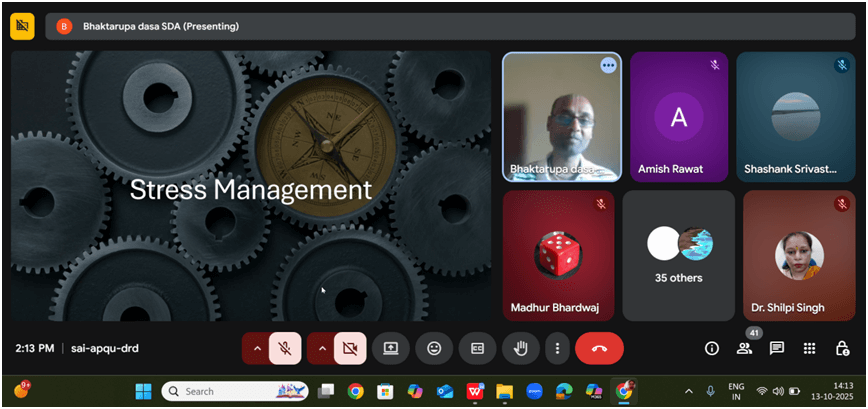Screen dimensions: 868x409
Task: Show the people participants panel
Action: pyautogui.click(x=744, y=348)
